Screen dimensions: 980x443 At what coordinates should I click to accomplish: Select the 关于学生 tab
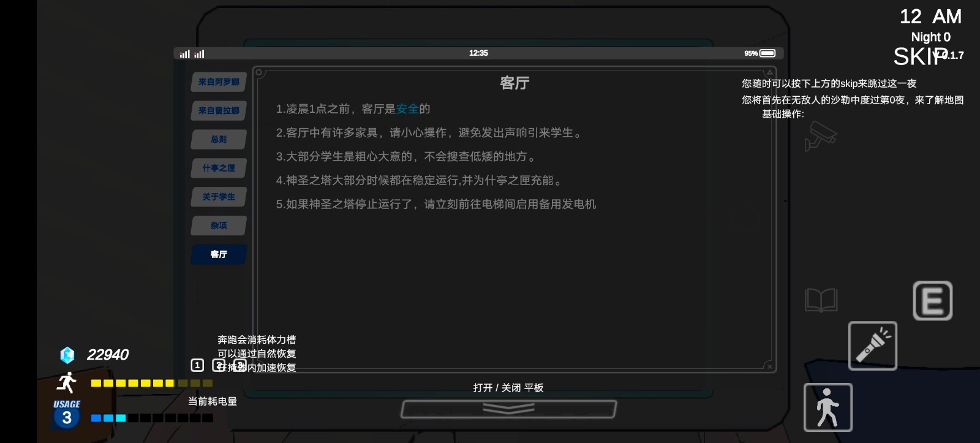[x=219, y=197]
